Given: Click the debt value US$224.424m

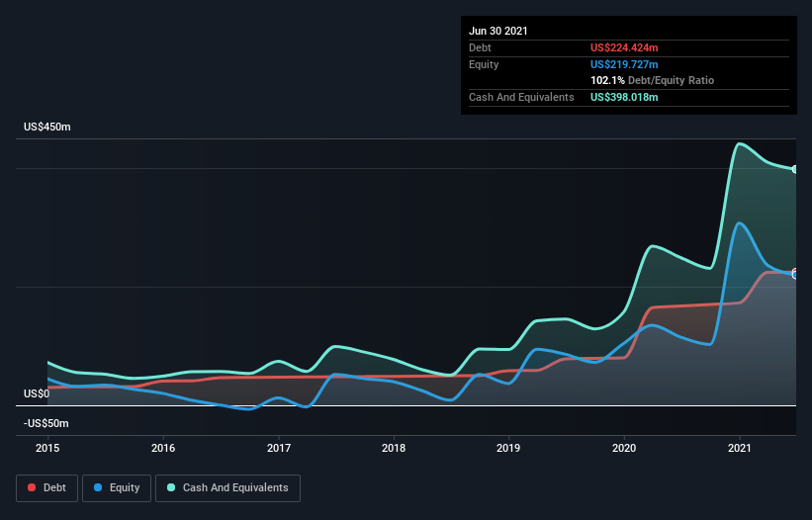Looking at the screenshot, I should coord(624,48).
